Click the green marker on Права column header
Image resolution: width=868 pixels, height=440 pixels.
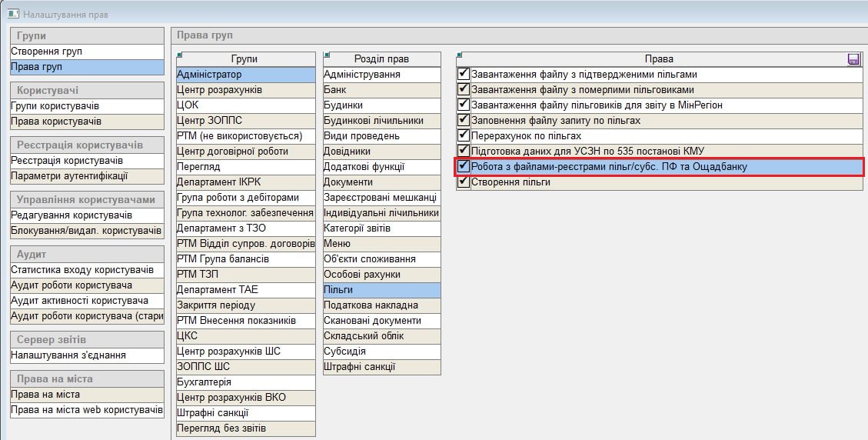coord(459,55)
